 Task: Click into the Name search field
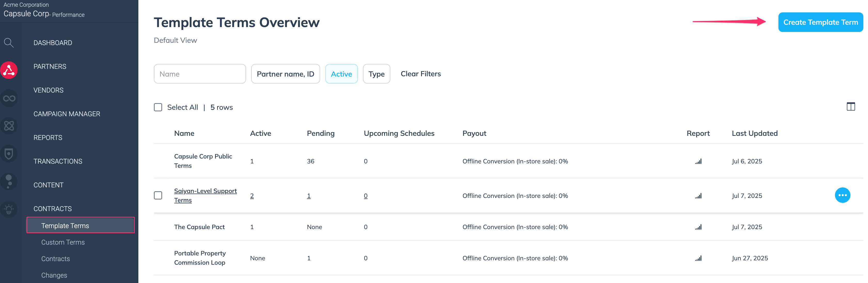tap(200, 74)
